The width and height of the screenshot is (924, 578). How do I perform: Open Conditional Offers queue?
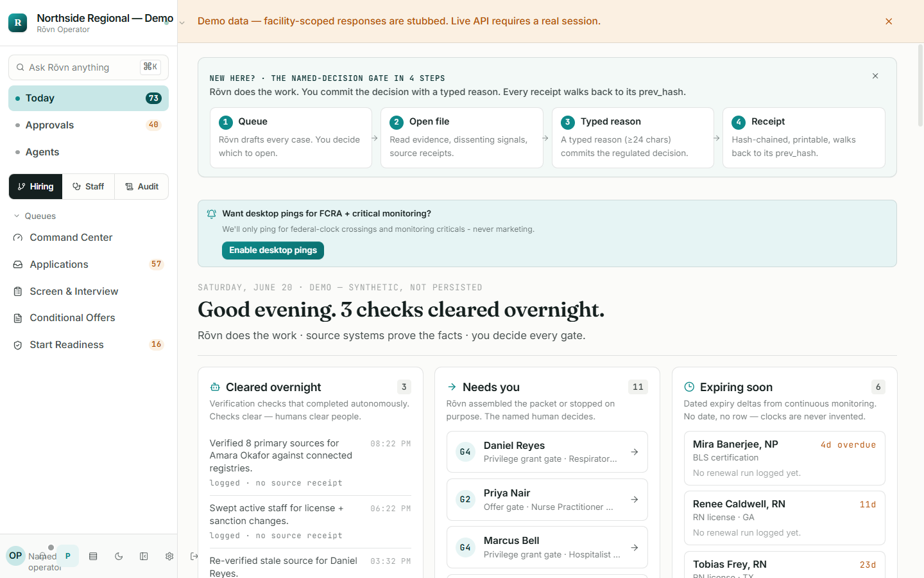tap(89, 318)
